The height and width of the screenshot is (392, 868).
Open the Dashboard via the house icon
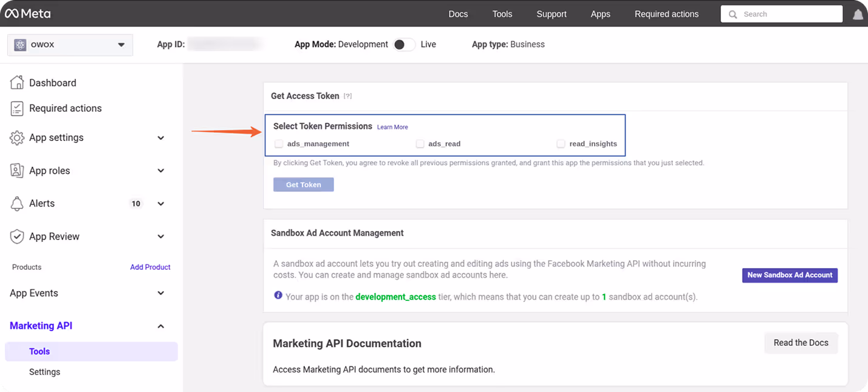click(x=17, y=81)
